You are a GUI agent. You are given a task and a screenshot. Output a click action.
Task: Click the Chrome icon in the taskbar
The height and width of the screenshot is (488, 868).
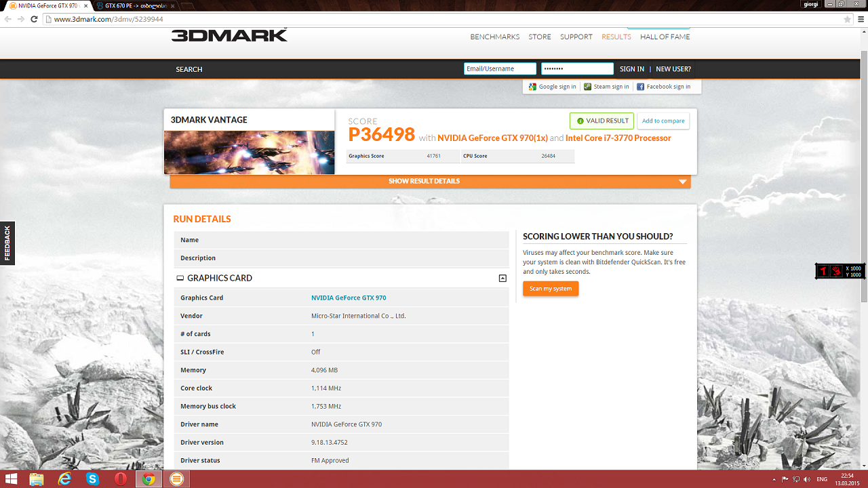(149, 479)
